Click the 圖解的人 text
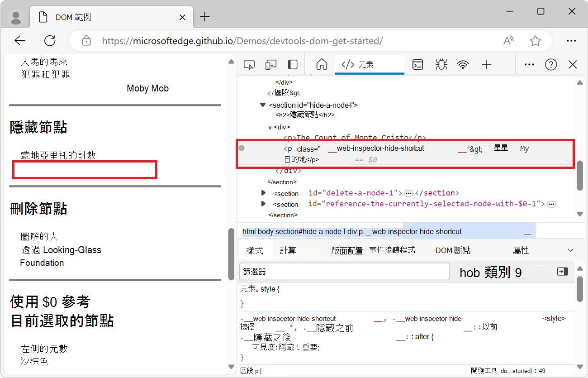Screen dimensions: 588x378 (39, 237)
